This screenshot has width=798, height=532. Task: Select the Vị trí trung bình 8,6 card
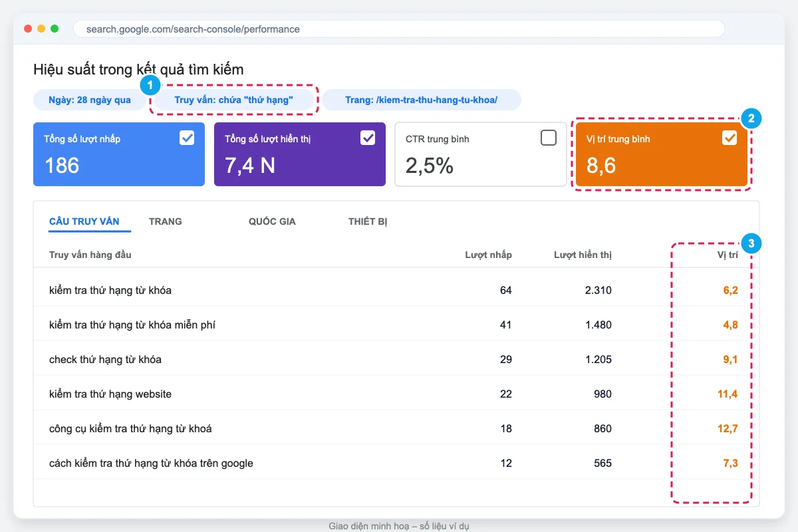(x=662, y=154)
